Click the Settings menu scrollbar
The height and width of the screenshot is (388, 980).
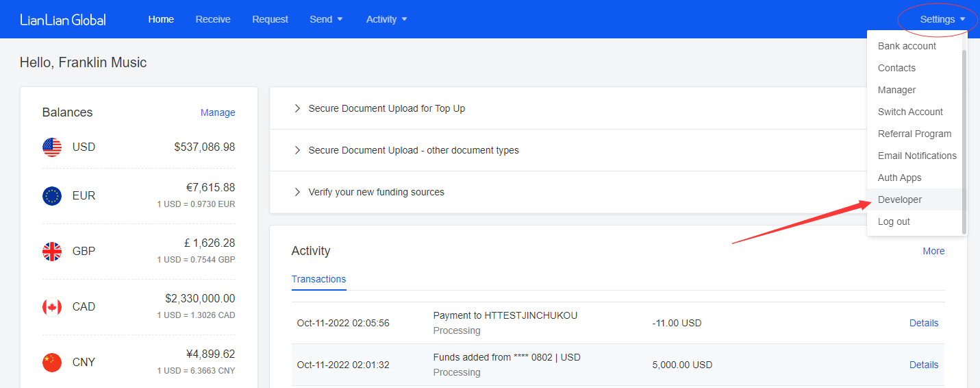coord(964,137)
